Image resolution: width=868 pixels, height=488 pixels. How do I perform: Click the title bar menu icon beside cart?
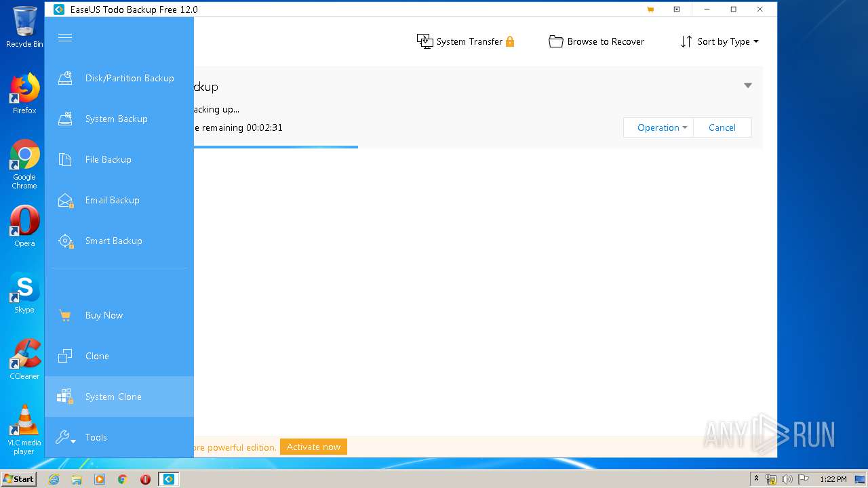tap(677, 9)
